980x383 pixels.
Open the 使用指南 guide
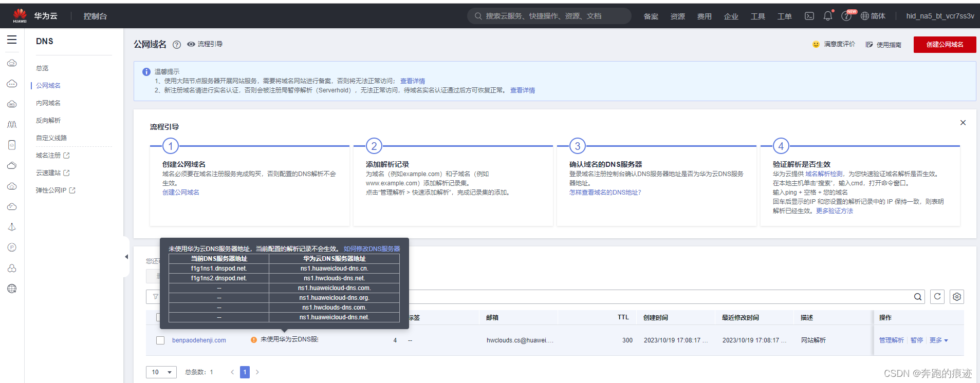pyautogui.click(x=883, y=45)
